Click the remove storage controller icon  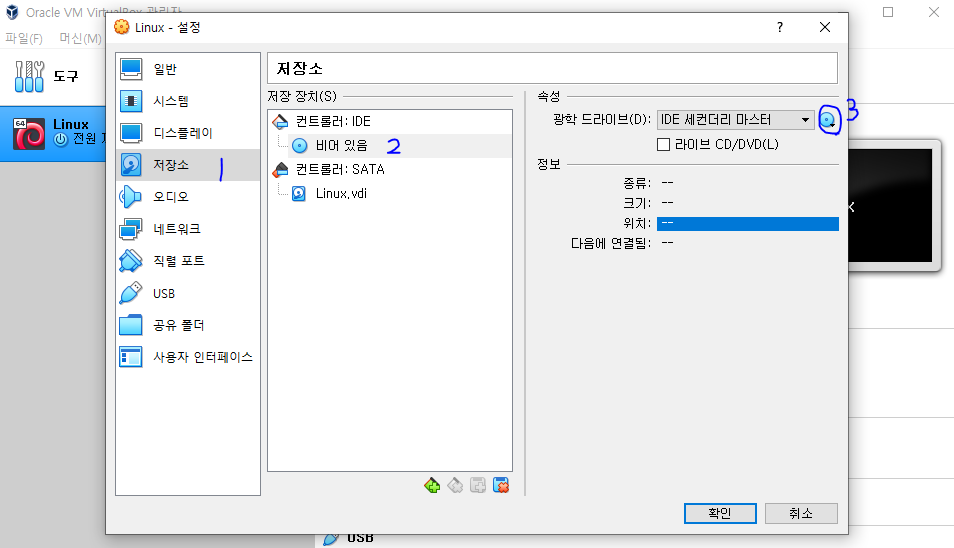(455, 485)
